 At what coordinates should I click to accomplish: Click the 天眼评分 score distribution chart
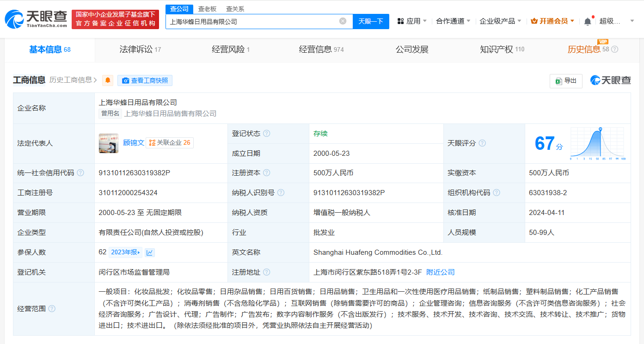click(x=598, y=144)
